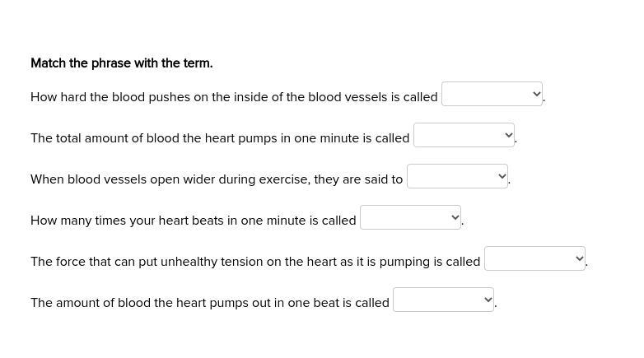644x358 pixels.
Task: Open dropdown for blood pumped in one minute
Action: (464, 136)
